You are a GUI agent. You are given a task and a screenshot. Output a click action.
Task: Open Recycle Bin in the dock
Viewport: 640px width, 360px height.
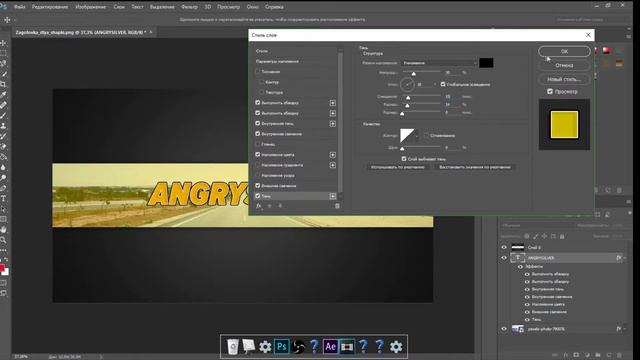[233, 347]
